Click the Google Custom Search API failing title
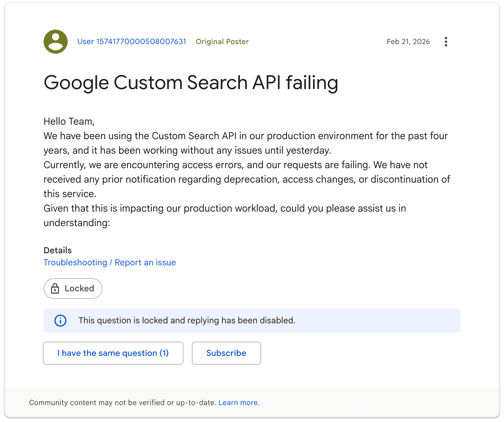The width and height of the screenshot is (504, 422). (x=191, y=83)
